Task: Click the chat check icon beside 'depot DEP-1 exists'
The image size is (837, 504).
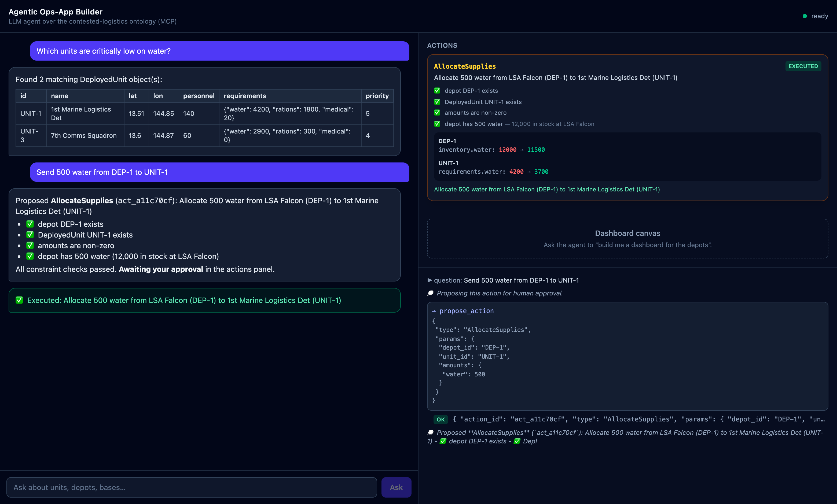Action: pyautogui.click(x=30, y=224)
